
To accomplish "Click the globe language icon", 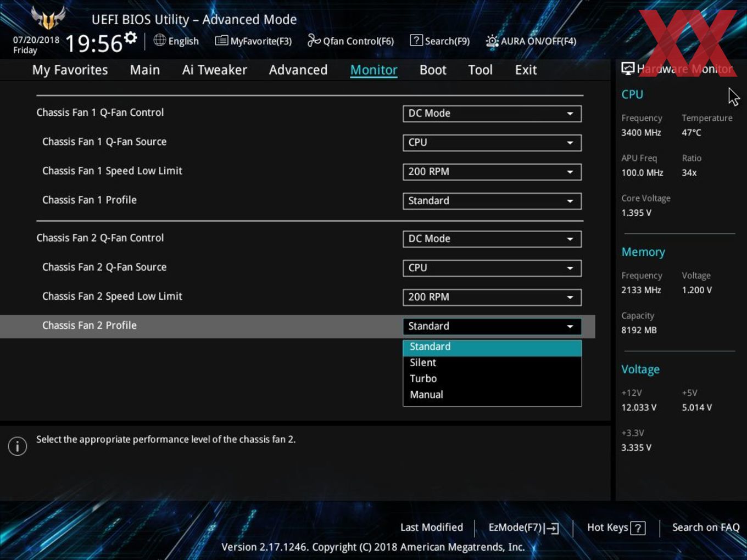I will [159, 40].
